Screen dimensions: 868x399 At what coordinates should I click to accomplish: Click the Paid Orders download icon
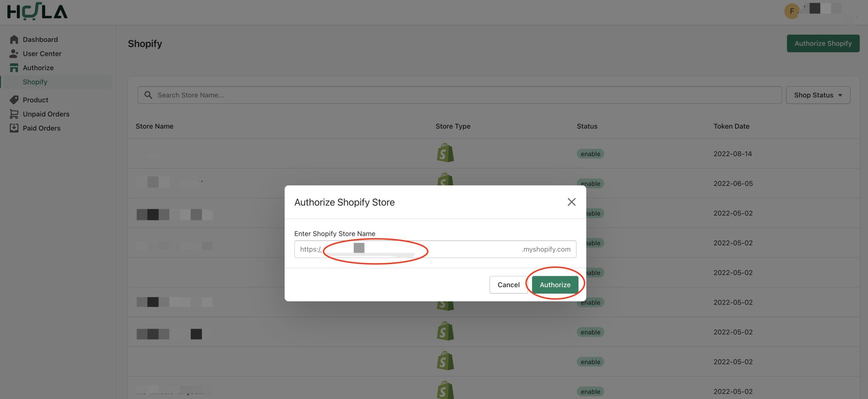pos(14,129)
